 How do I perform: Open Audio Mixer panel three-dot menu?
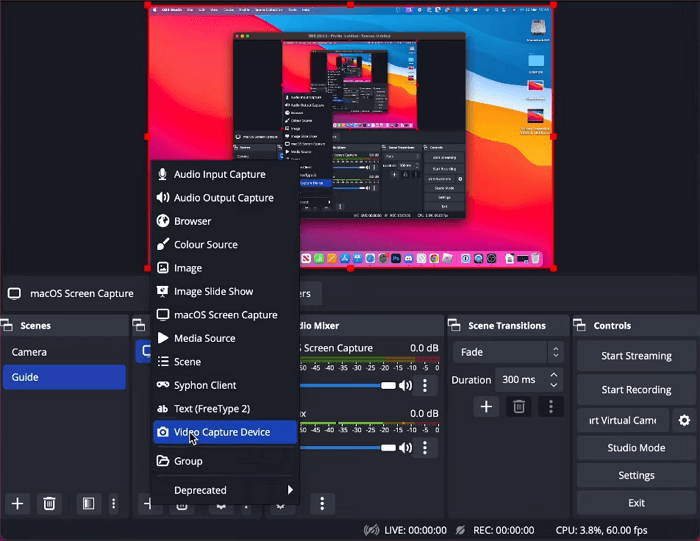pos(322,504)
